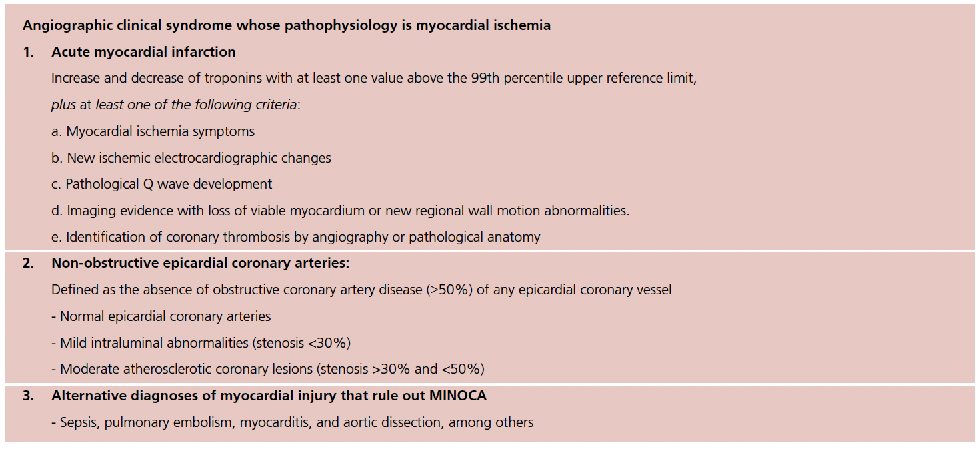Click the section number 3 label
The width and height of the screenshot is (980, 449).
point(29,396)
